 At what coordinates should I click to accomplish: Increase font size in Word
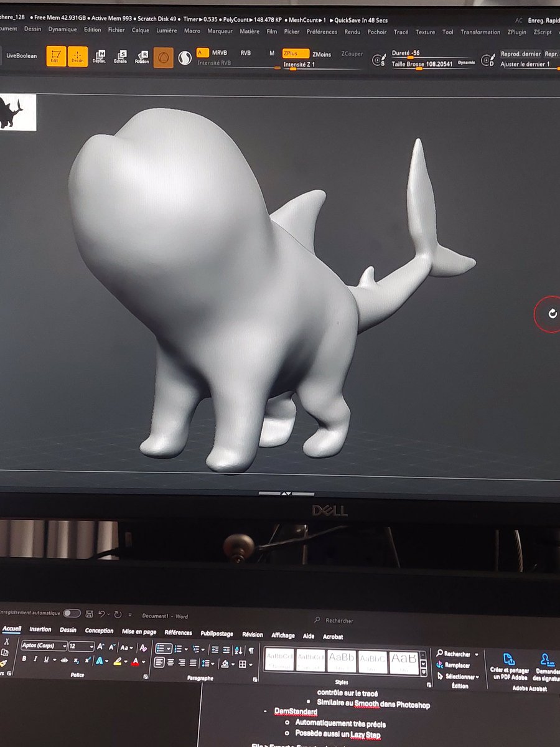[101, 647]
